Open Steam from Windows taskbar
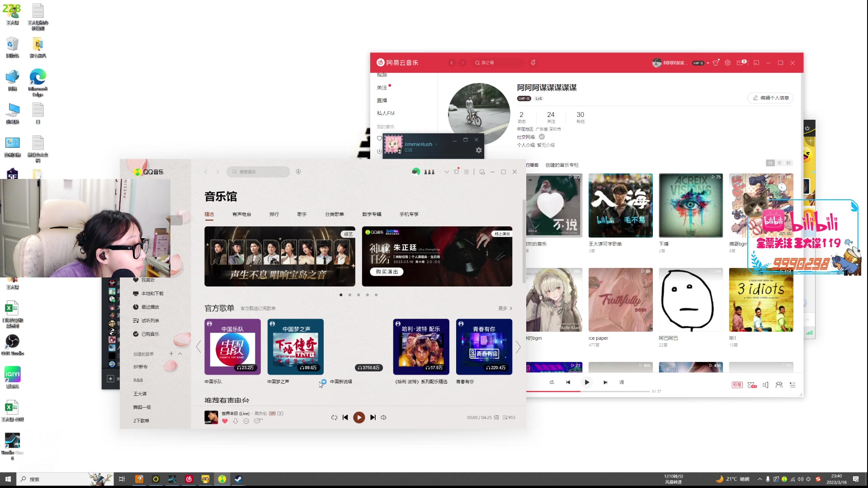This screenshot has width=868, height=488. (238, 479)
